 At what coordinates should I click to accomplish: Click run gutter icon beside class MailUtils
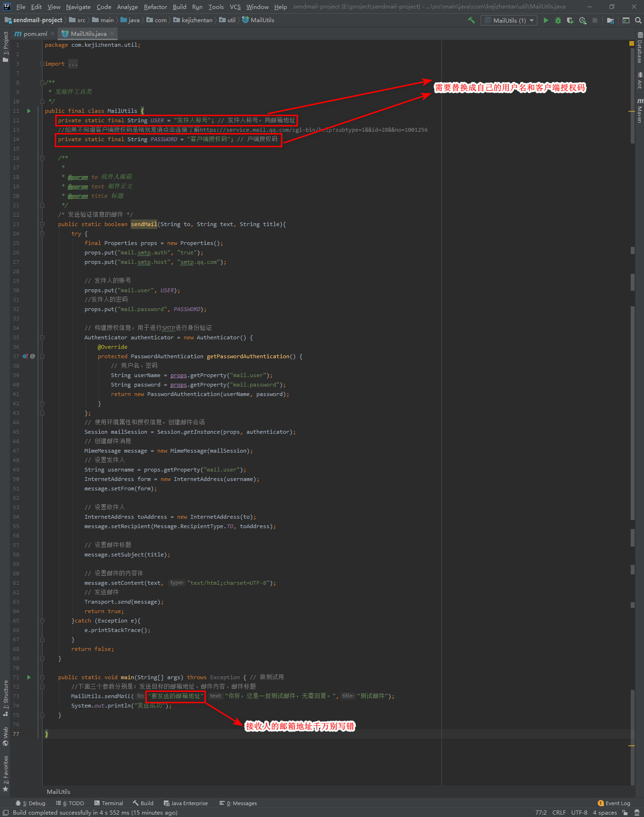29,111
